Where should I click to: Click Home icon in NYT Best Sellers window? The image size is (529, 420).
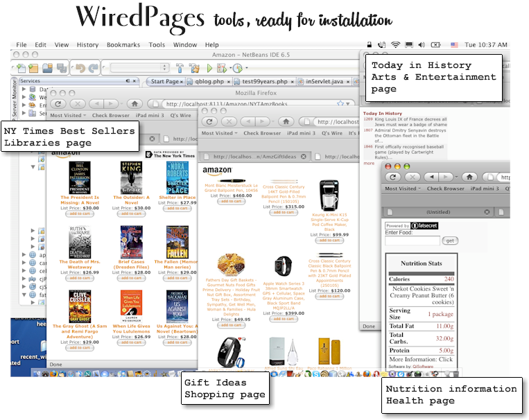click(x=135, y=104)
